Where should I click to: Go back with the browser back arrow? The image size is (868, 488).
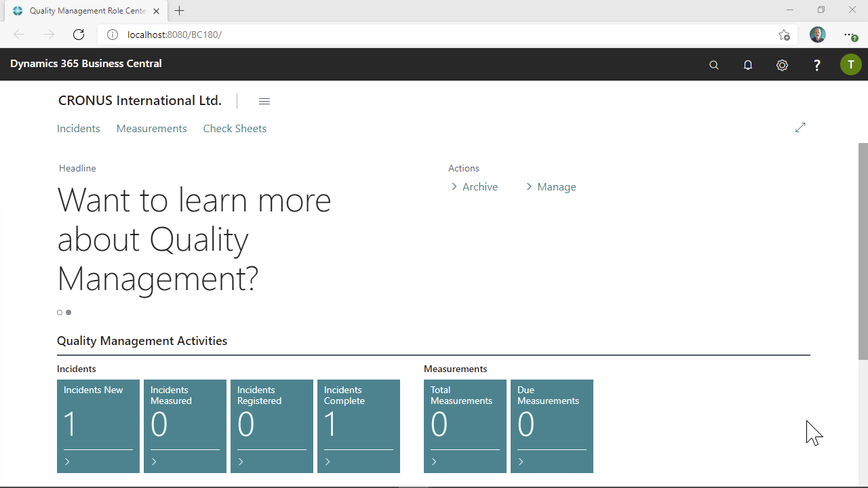point(19,35)
